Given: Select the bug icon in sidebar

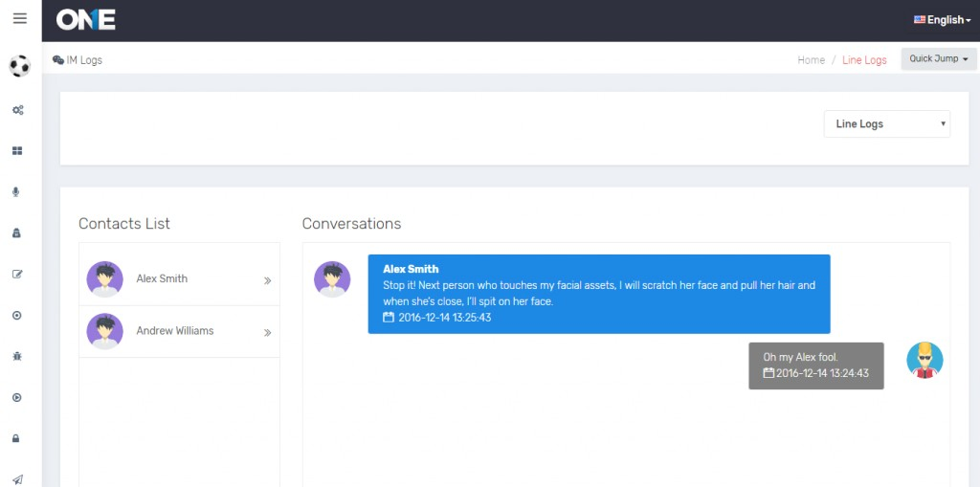Looking at the screenshot, I should (x=16, y=356).
